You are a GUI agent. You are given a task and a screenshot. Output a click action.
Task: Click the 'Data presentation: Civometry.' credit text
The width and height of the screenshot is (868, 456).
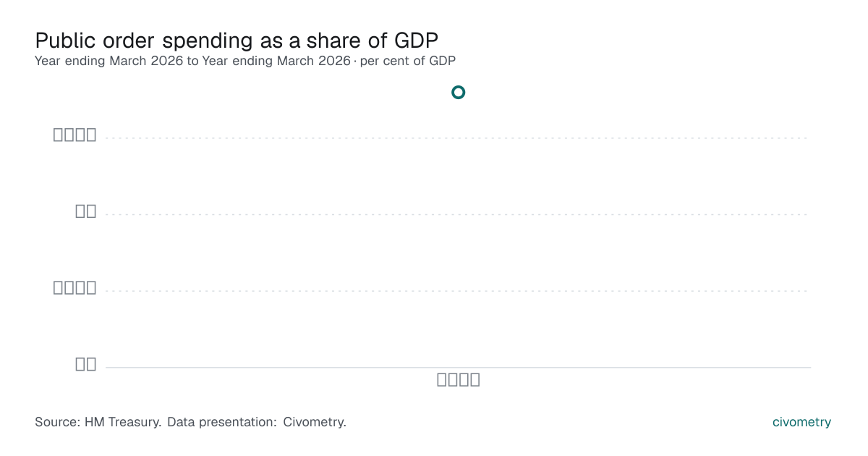[257, 422]
